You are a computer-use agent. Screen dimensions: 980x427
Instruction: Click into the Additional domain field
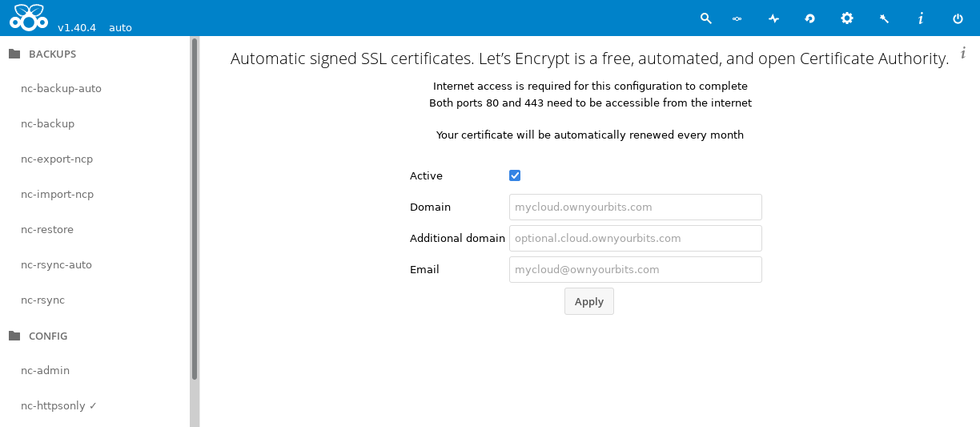pos(635,238)
